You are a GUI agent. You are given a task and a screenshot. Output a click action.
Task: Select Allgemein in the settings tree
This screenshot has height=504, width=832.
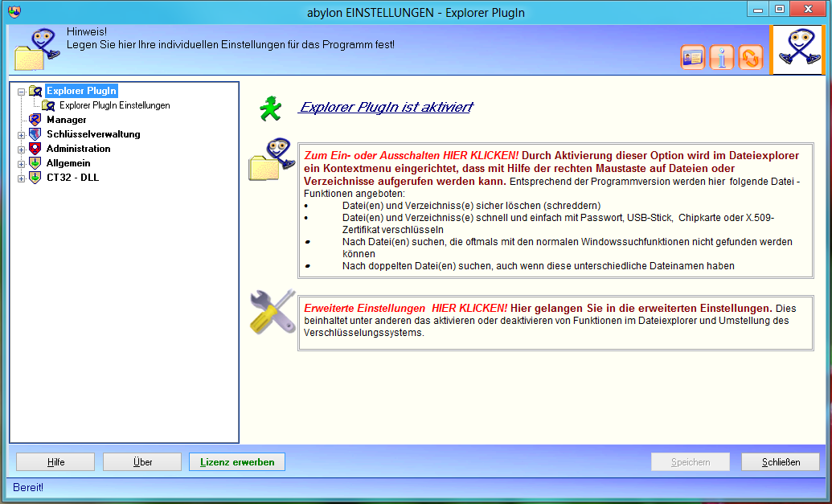[68, 163]
